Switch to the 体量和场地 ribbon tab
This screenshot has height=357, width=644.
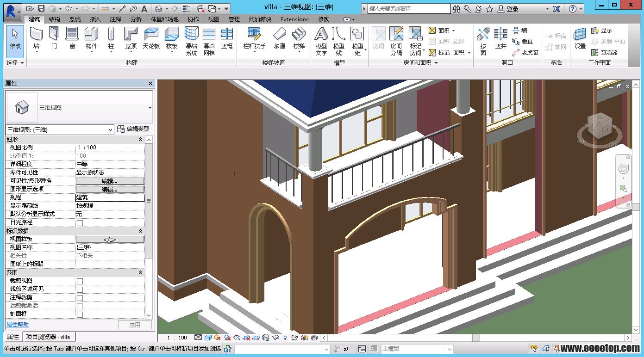click(x=164, y=19)
